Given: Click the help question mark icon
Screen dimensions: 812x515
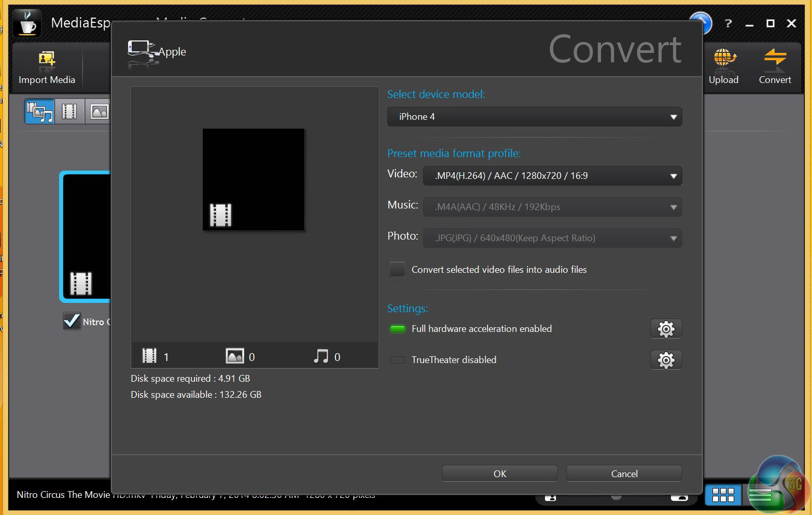Looking at the screenshot, I should pos(728,23).
